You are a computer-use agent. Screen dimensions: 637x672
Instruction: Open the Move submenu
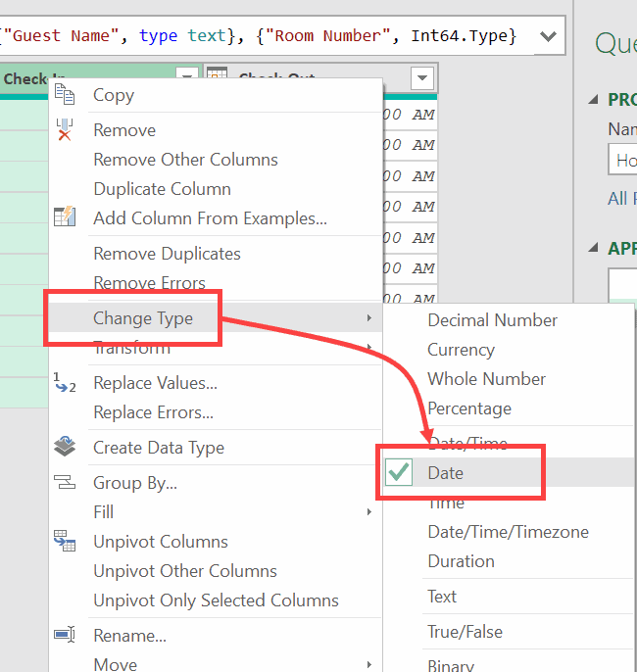click(x=216, y=663)
